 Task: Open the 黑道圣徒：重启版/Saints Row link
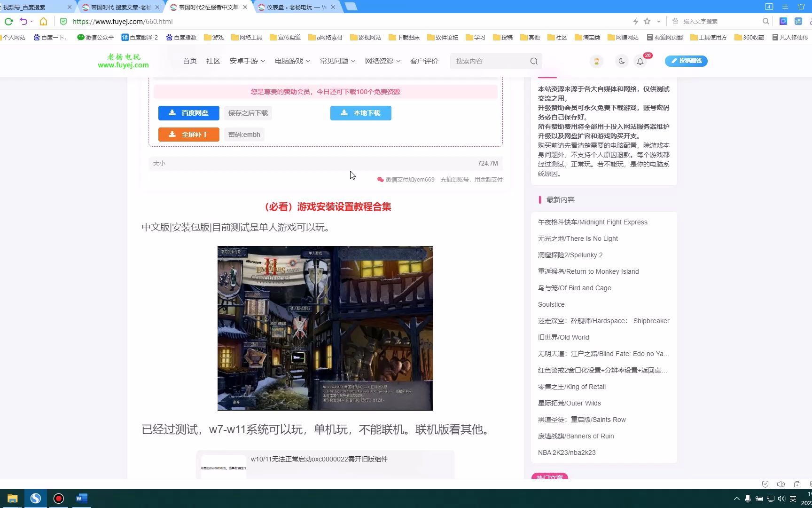(x=582, y=420)
